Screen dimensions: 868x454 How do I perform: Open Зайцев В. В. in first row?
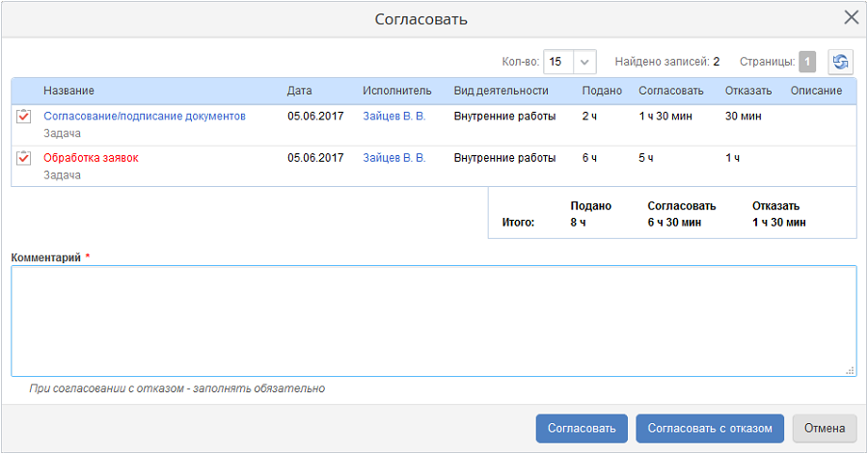[x=393, y=116]
